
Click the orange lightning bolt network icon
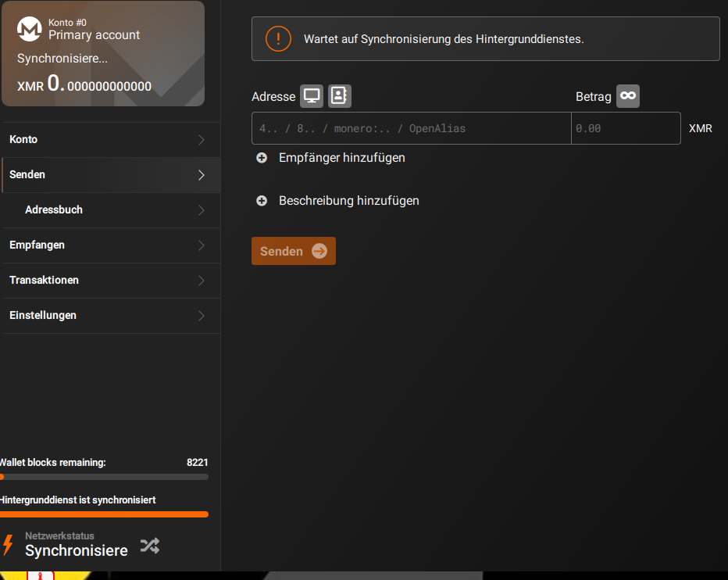point(8,545)
